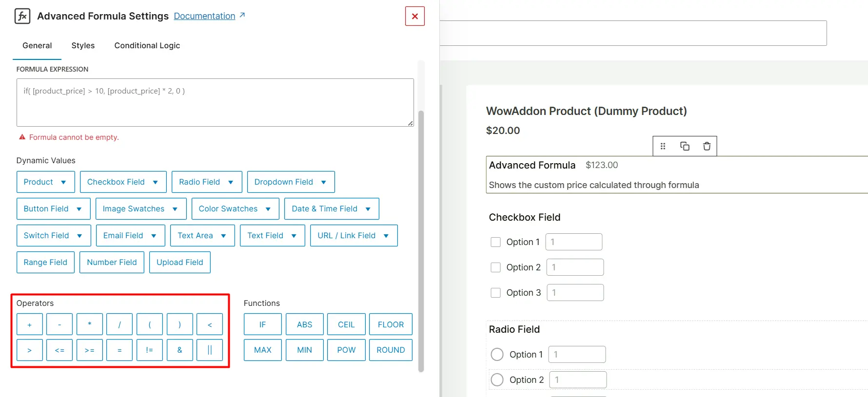Open the Color Swatches dropdown
868x397 pixels.
pyautogui.click(x=235, y=208)
